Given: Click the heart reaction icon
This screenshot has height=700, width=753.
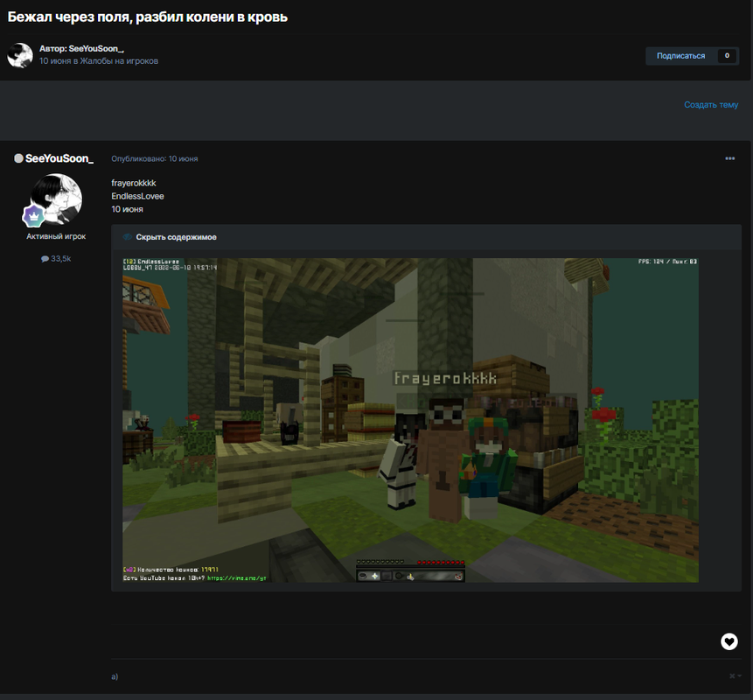Looking at the screenshot, I should (x=729, y=641).
